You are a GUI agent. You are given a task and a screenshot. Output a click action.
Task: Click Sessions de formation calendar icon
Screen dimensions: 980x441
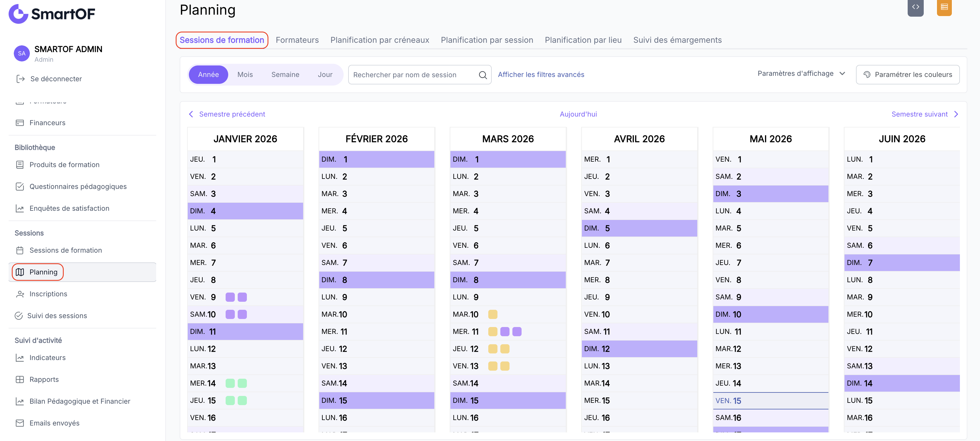(20, 250)
